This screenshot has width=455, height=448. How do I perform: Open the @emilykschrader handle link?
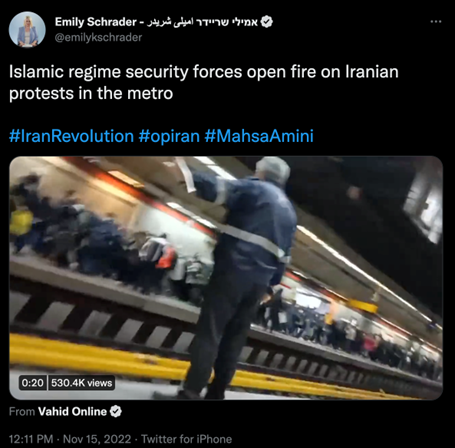pyautogui.click(x=98, y=37)
